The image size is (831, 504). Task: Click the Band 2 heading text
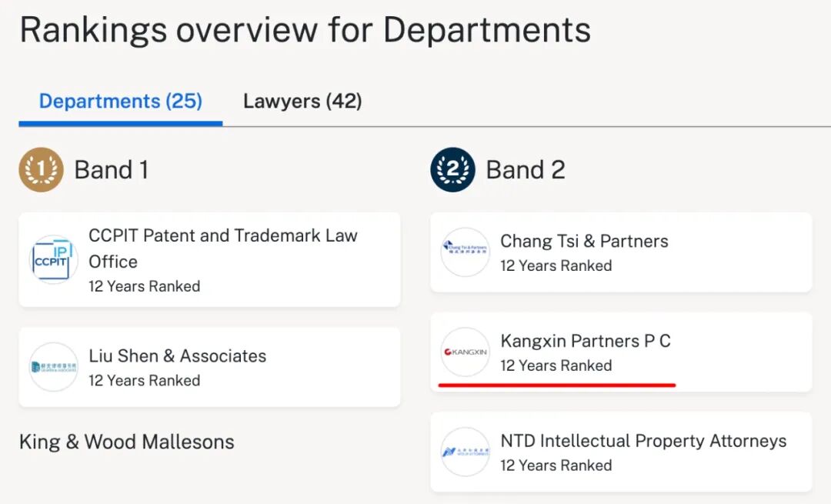(x=526, y=170)
